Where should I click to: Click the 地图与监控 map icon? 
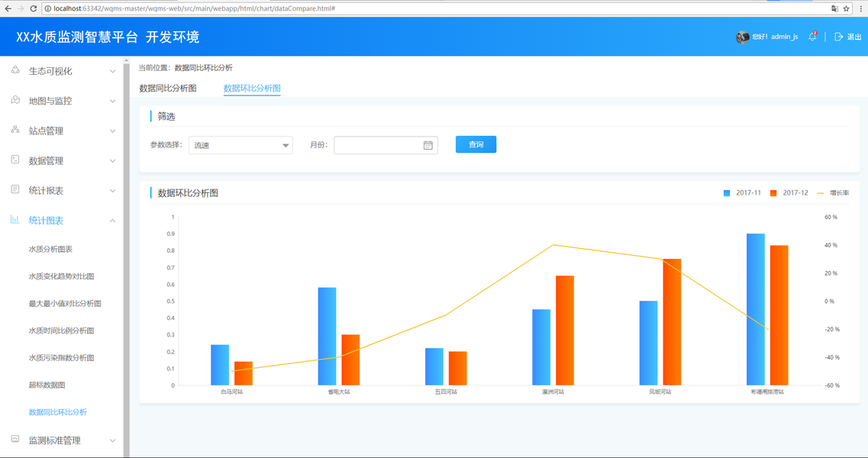click(x=15, y=100)
